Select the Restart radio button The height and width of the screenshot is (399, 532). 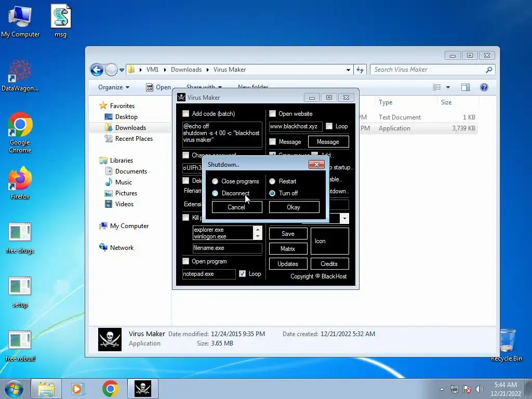click(272, 181)
